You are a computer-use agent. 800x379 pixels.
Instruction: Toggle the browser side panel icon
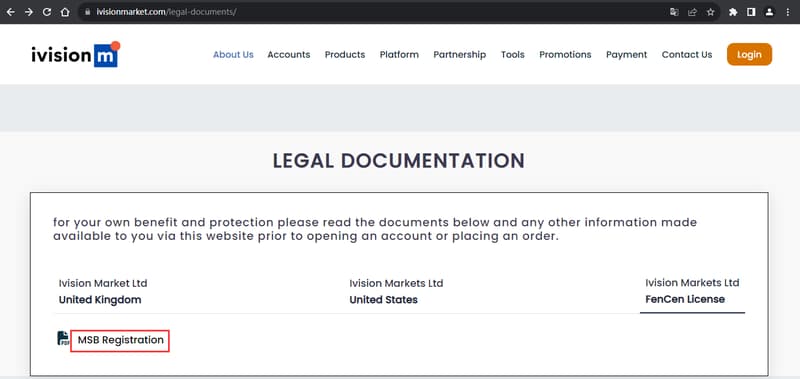[x=751, y=12]
